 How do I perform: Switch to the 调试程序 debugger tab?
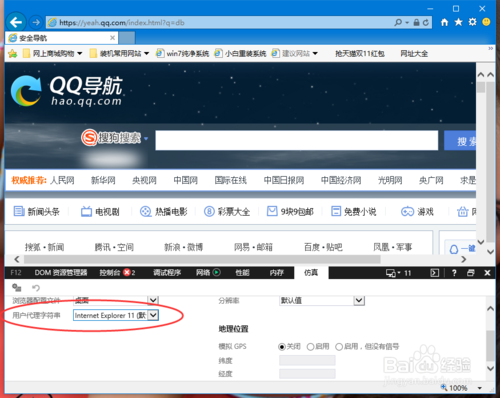click(x=167, y=273)
